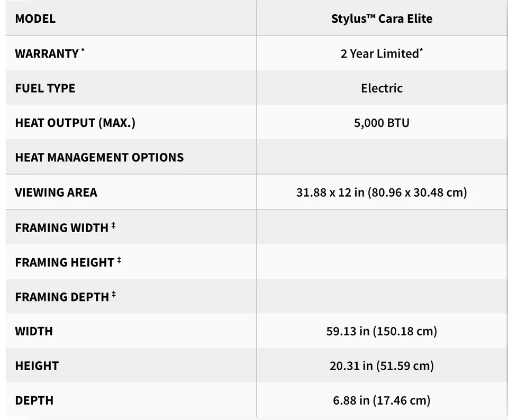Select the 6.88 in depth value
The height and width of the screenshot is (420, 508).
coord(382,400)
